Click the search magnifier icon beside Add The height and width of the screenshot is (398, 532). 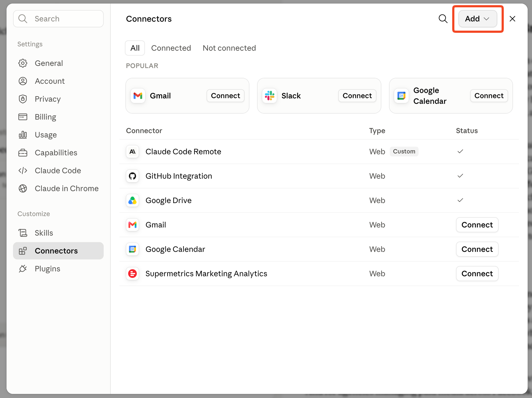click(443, 19)
